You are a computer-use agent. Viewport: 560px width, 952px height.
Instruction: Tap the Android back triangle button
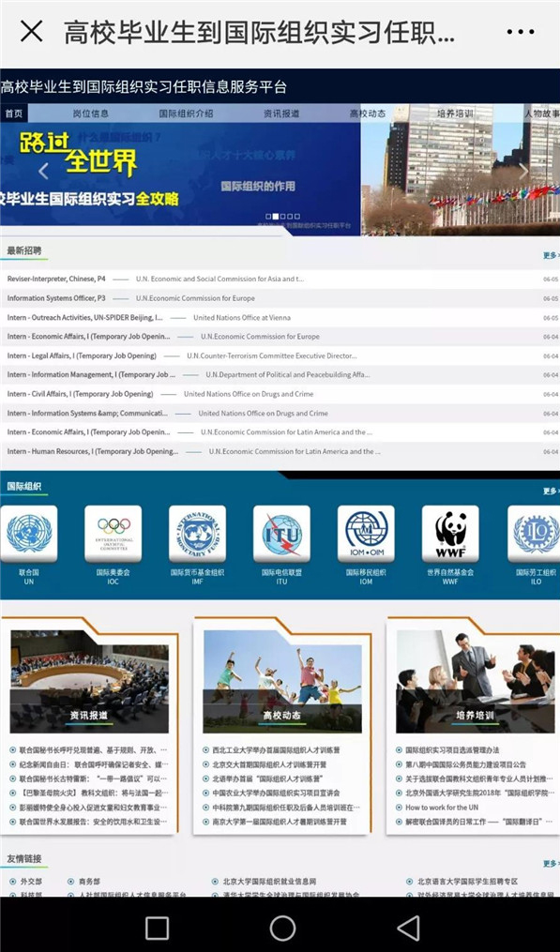pyautogui.click(x=409, y=928)
